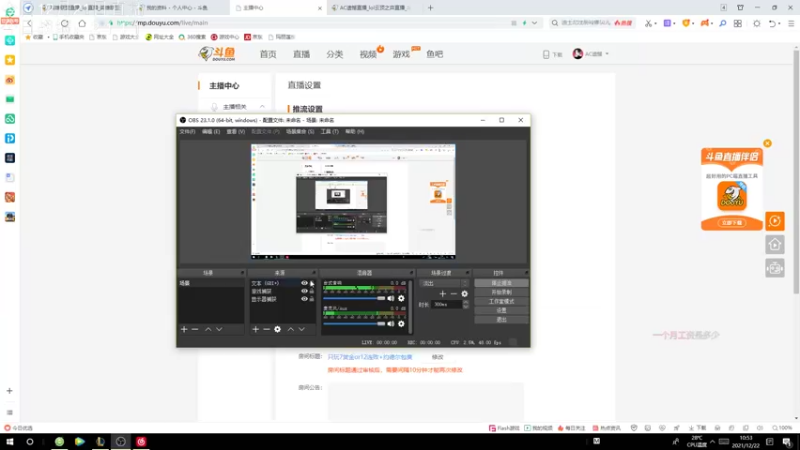The height and width of the screenshot is (450, 800).
Task: Go to browser home page icon
Action: click(x=82, y=23)
